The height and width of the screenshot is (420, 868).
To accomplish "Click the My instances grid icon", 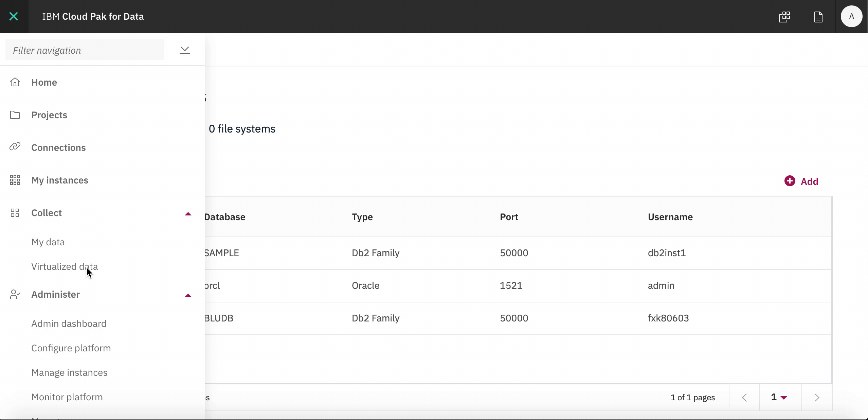I will tap(15, 180).
